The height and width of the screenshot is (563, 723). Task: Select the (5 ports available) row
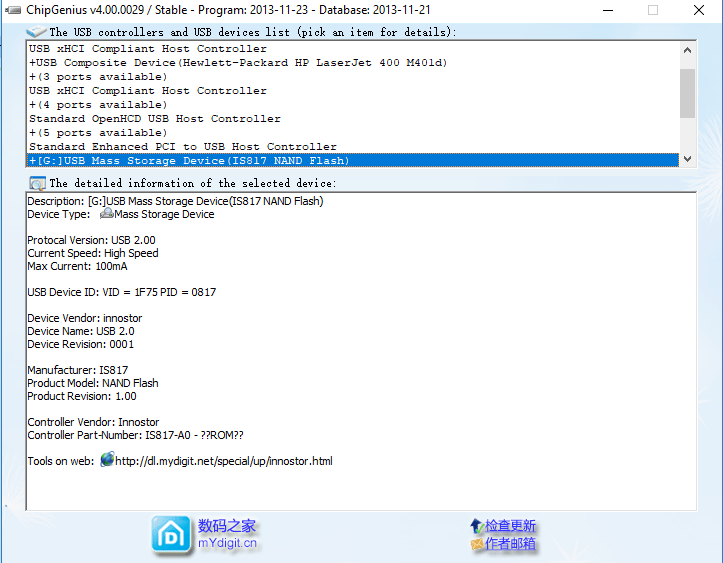click(x=352, y=133)
